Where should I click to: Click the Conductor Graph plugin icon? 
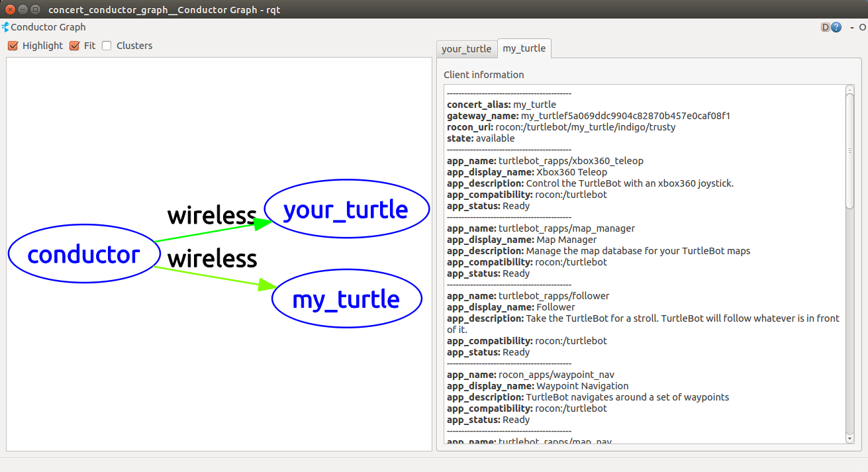tap(5, 27)
